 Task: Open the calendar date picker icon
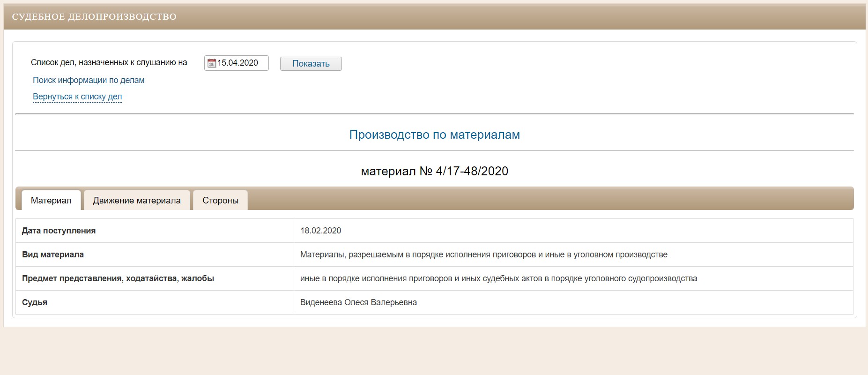point(211,63)
